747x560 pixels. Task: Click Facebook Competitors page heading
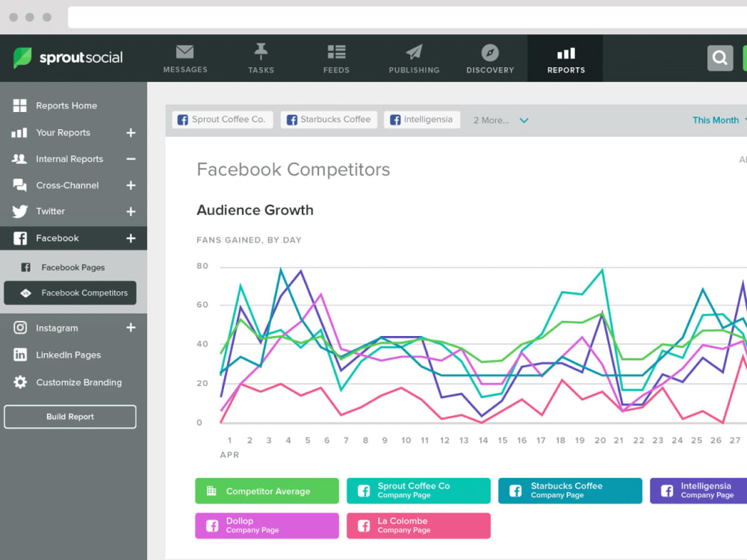point(294,169)
